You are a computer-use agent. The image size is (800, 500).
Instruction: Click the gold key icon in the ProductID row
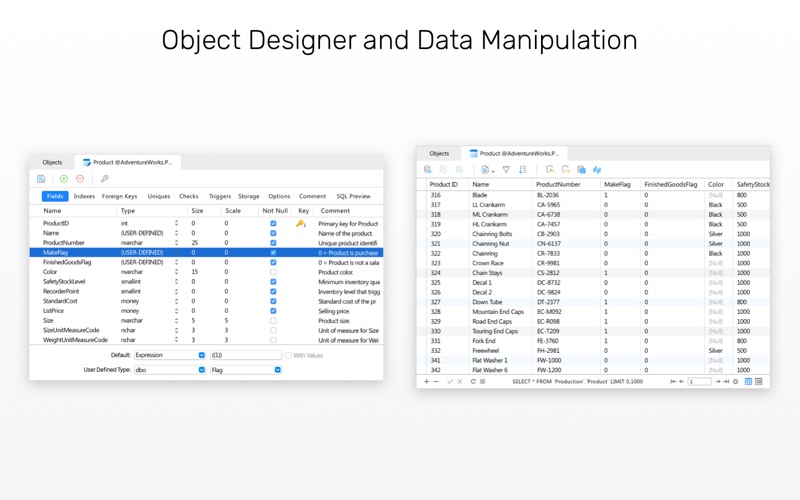pos(301,223)
